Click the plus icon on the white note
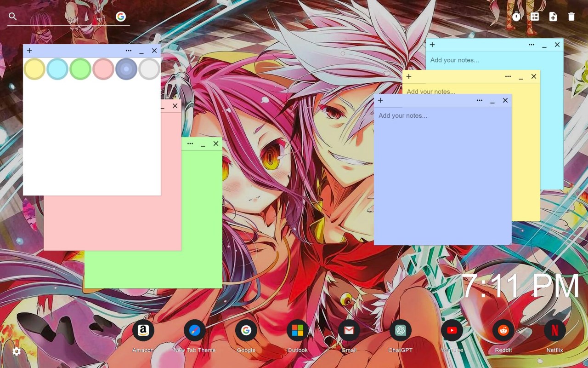Viewport: 588px width, 368px height. tap(29, 51)
